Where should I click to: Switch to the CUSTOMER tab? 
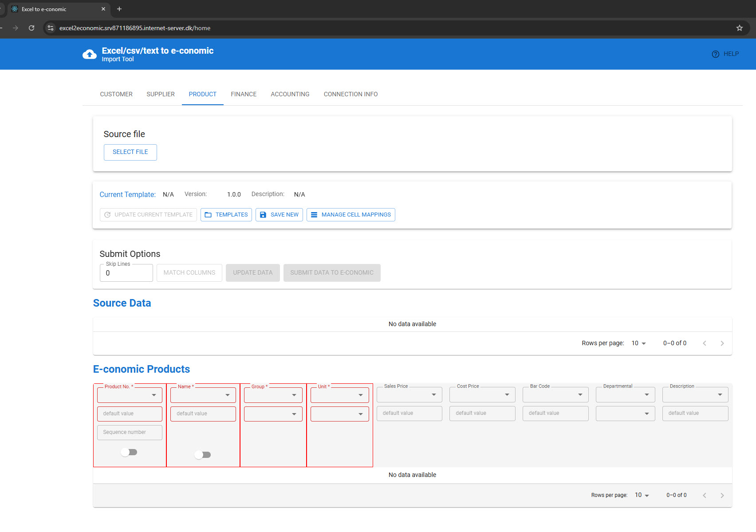pos(116,94)
